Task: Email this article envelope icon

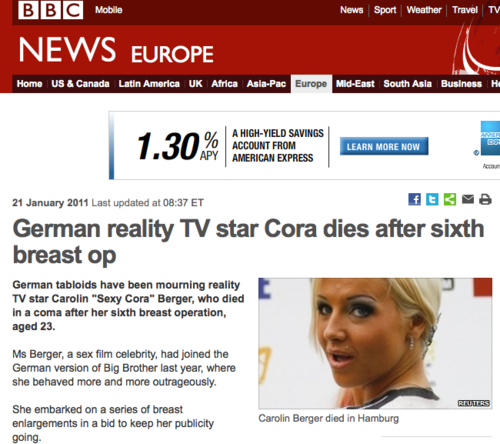Action: 468,199
